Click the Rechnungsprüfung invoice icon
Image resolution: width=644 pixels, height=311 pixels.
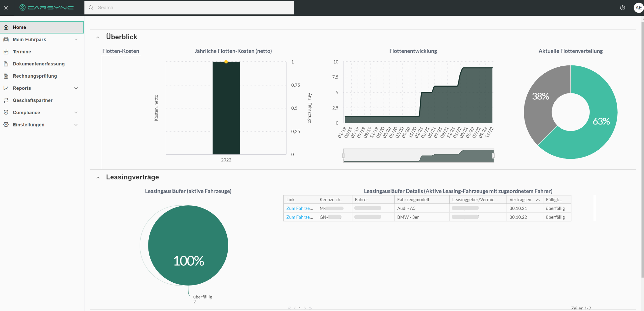(6, 76)
